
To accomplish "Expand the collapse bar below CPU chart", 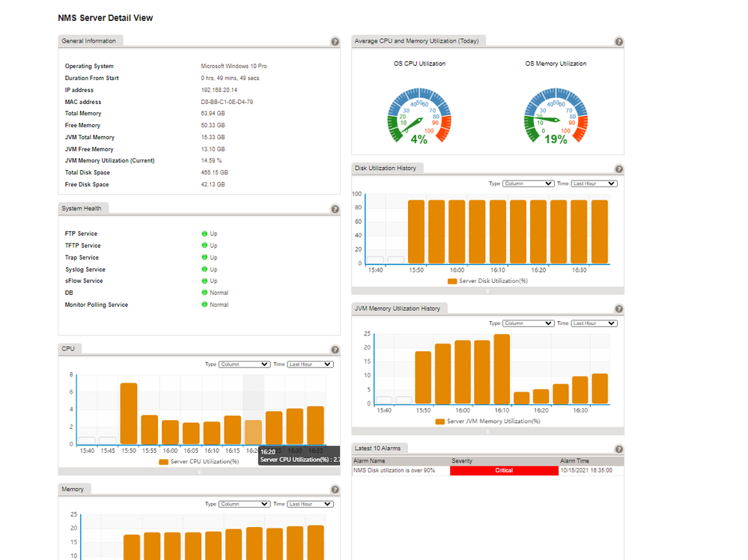I will (x=199, y=472).
